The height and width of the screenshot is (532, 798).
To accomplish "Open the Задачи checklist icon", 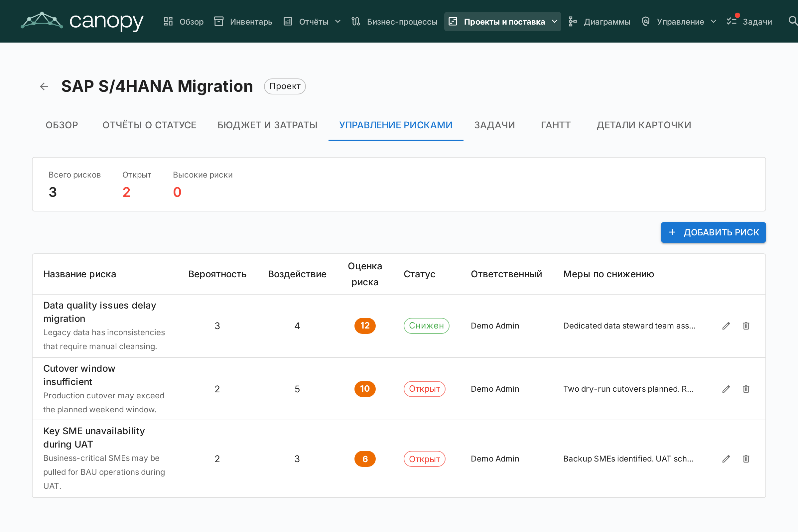I will pyautogui.click(x=731, y=21).
